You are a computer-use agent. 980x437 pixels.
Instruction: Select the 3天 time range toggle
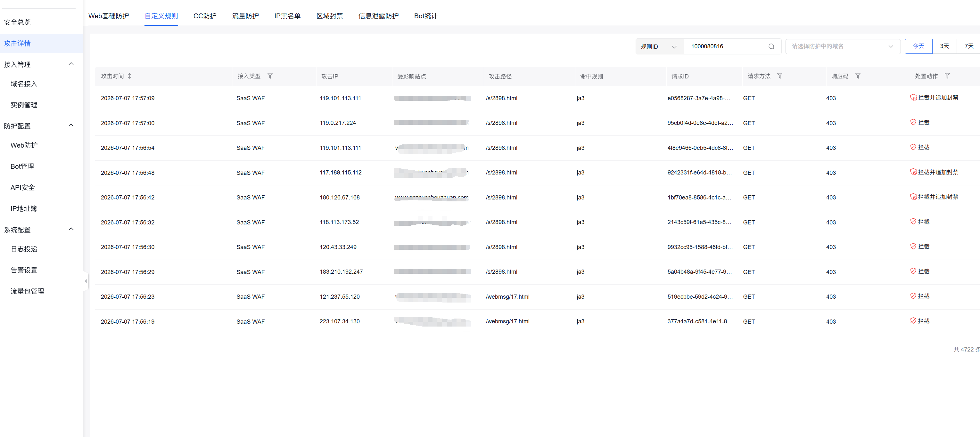coord(944,46)
